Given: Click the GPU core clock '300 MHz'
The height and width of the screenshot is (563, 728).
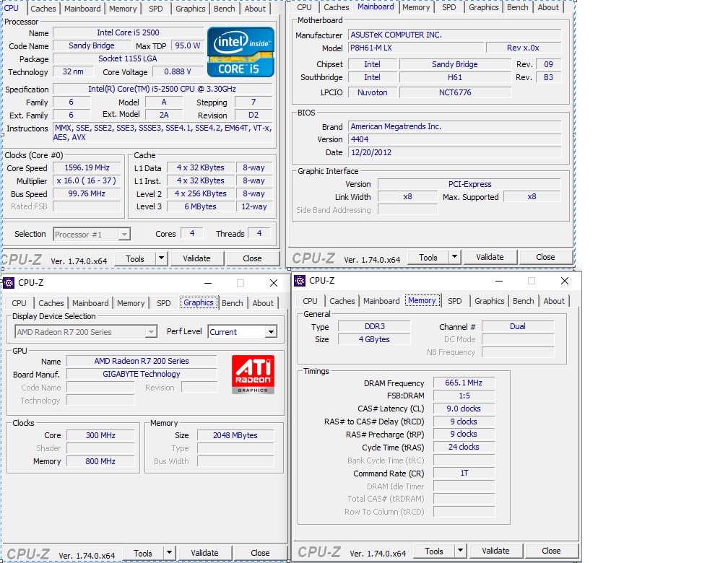Looking at the screenshot, I should (x=101, y=435).
